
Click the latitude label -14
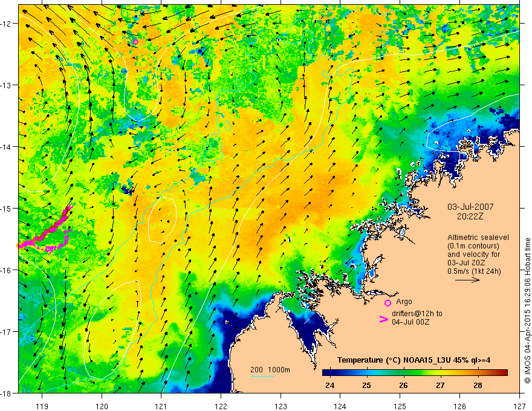6,147
